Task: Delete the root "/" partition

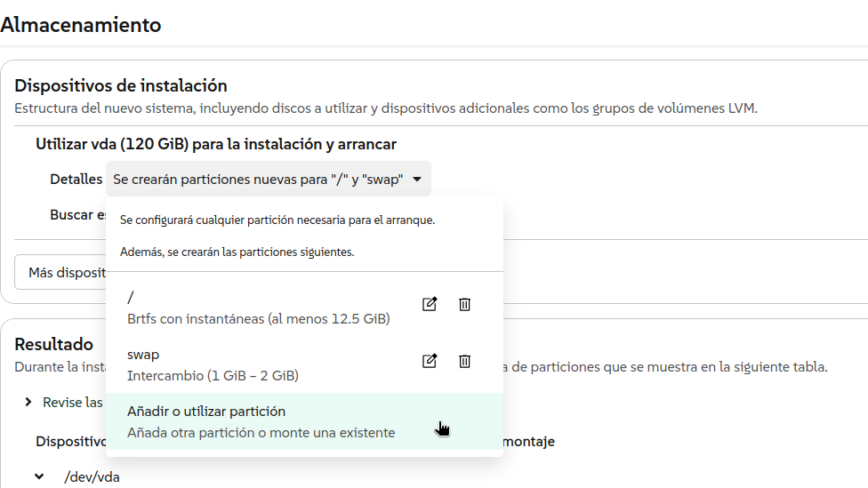Action: (464, 305)
